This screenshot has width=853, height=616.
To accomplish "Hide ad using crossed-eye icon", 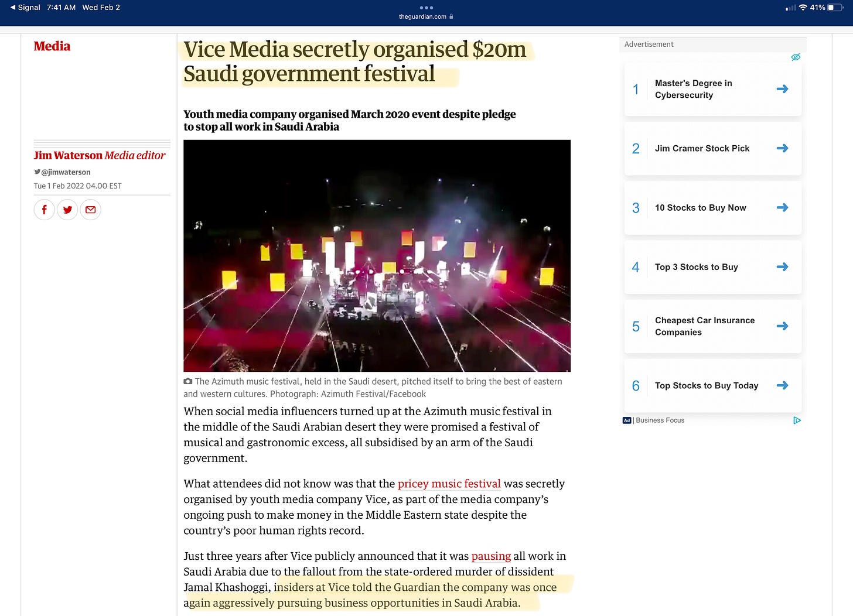I will coord(796,57).
